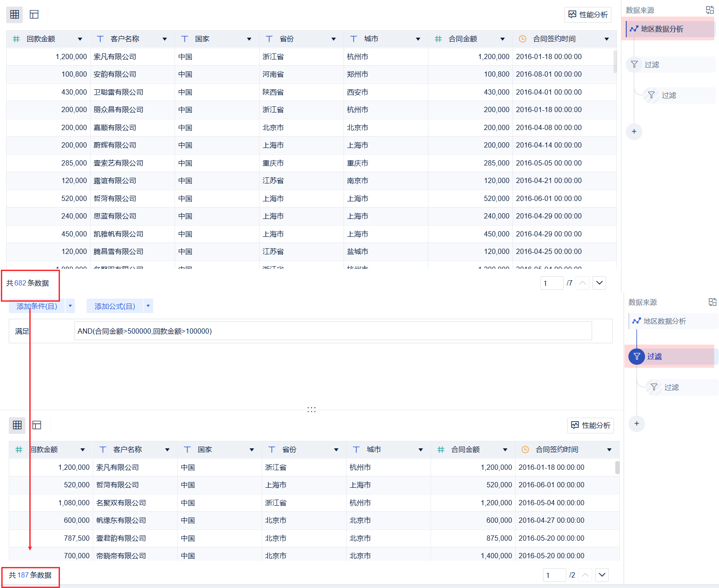Click lower table vertical scrollbar
The height and width of the screenshot is (588, 719).
(x=617, y=467)
